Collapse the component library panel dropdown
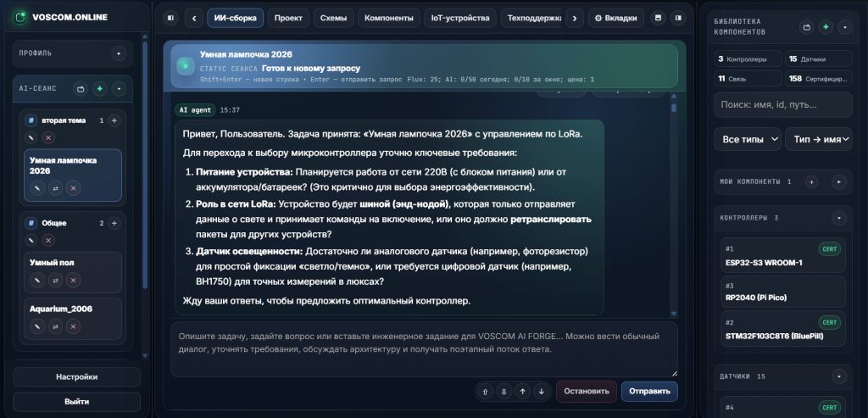The height and width of the screenshot is (418, 868). point(844,26)
